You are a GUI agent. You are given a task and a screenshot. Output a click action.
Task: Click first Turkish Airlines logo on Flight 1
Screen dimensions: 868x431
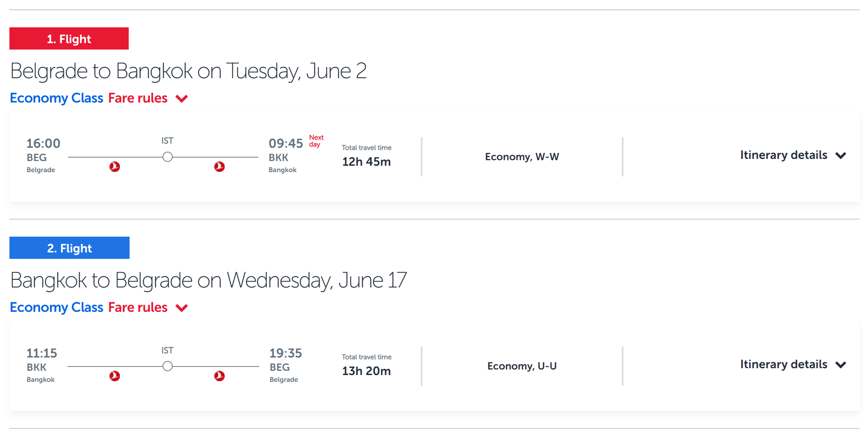point(115,167)
